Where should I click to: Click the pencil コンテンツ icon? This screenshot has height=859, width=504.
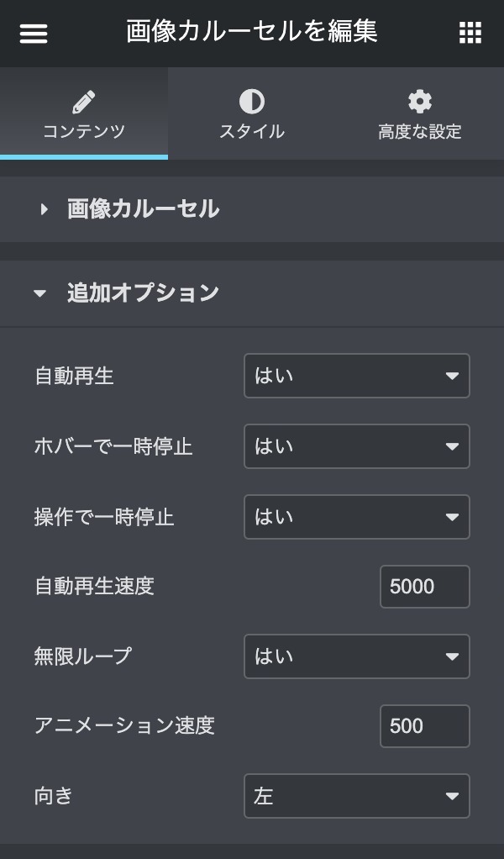pos(83,103)
